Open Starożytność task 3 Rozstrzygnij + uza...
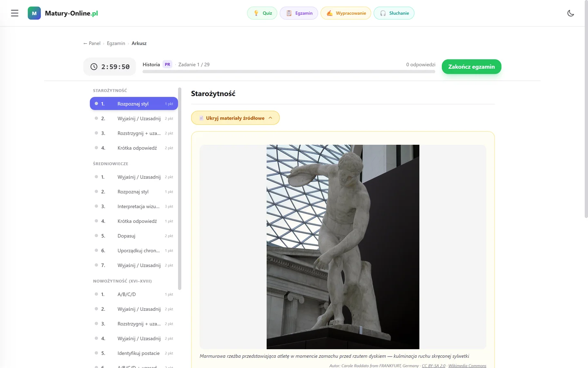The width and height of the screenshot is (588, 368). point(134,133)
